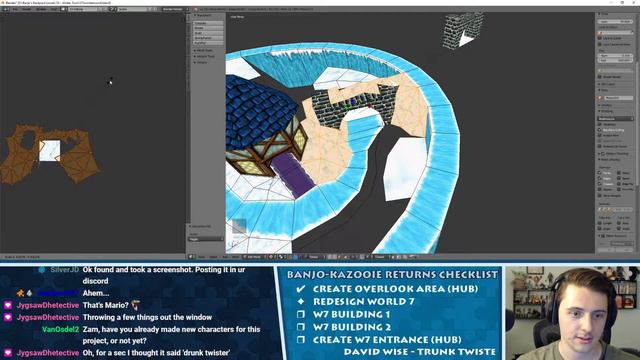Open the File menu in Blender
The image size is (640, 360).
point(15,9)
